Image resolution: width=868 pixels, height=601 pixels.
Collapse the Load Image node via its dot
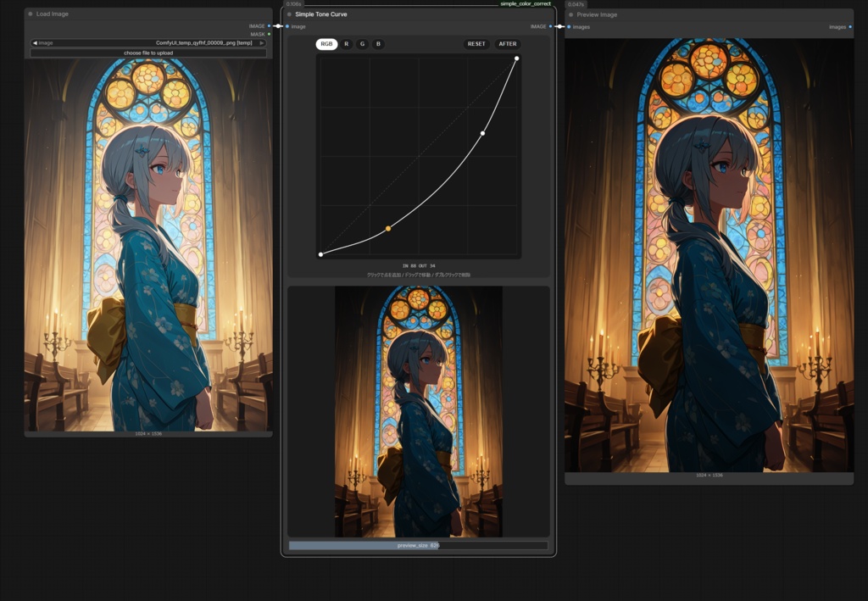point(30,14)
